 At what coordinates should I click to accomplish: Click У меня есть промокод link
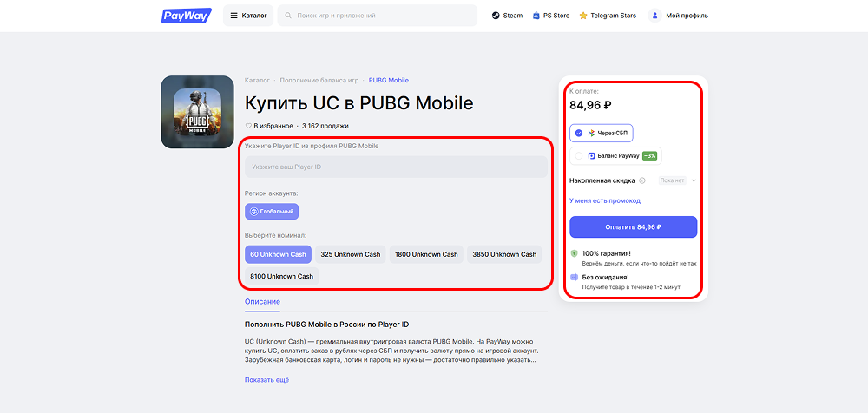pos(605,201)
